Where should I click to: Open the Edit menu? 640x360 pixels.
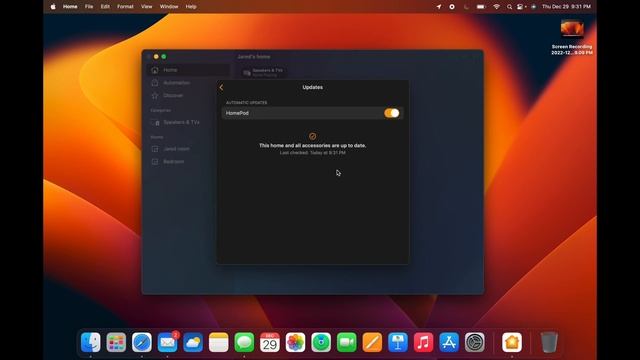[x=105, y=7]
